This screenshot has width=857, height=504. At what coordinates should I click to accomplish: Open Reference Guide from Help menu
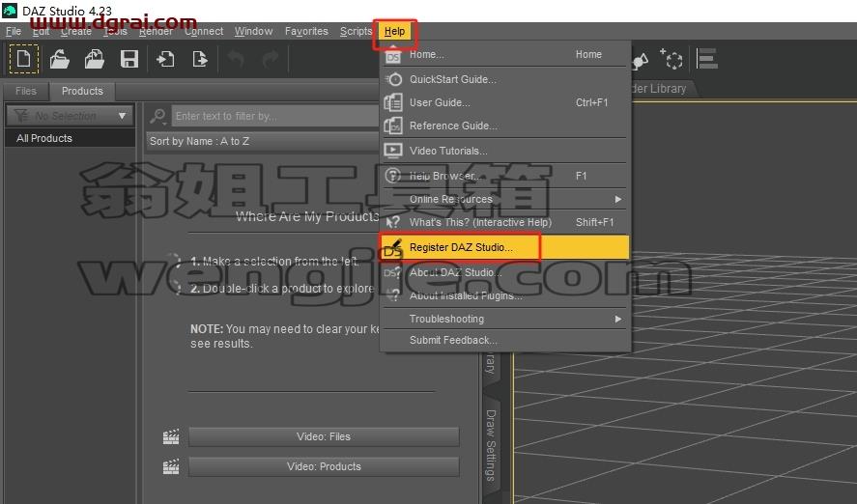pos(505,126)
